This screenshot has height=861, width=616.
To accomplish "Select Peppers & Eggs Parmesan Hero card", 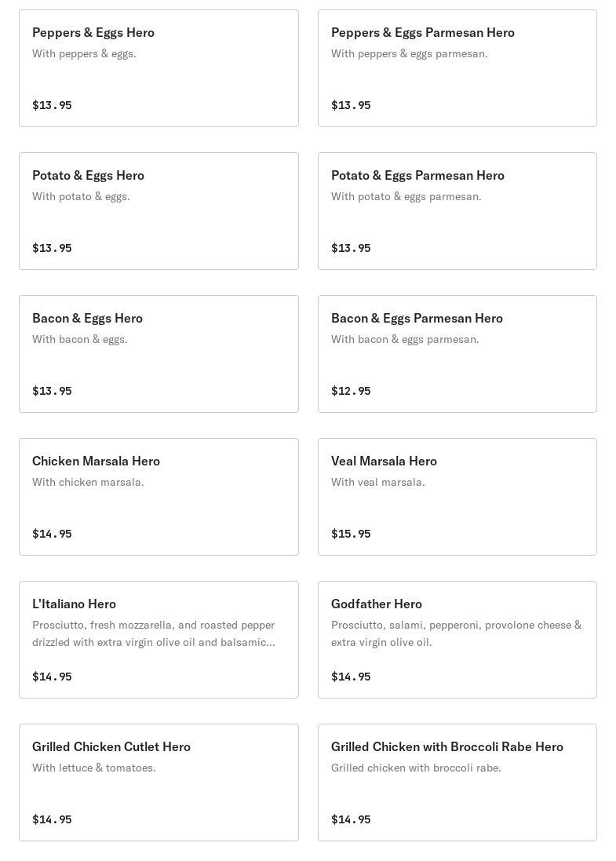I will pos(457,68).
